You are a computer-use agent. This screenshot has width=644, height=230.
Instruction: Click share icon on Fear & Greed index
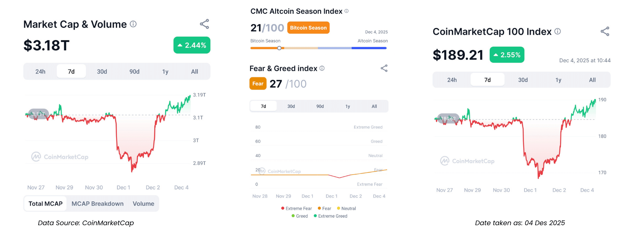point(384,68)
